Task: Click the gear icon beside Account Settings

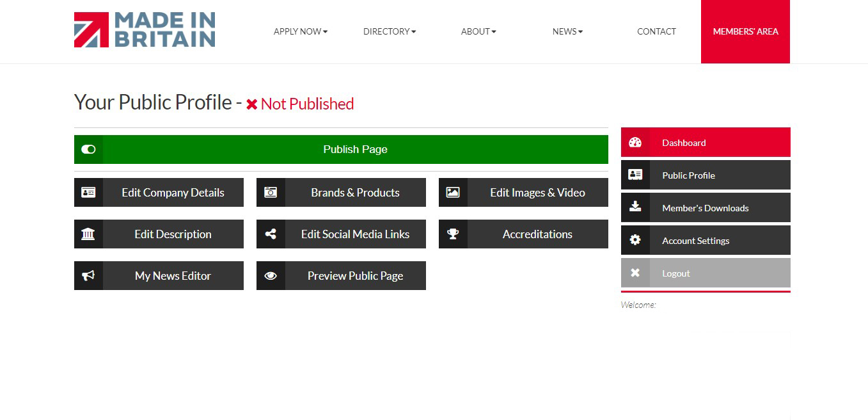Action: coord(635,240)
